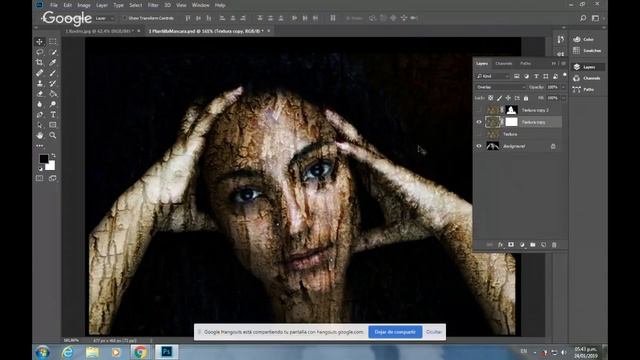The width and height of the screenshot is (640, 360).
Task: Hide the Texture copy layer
Action: [x=479, y=122]
